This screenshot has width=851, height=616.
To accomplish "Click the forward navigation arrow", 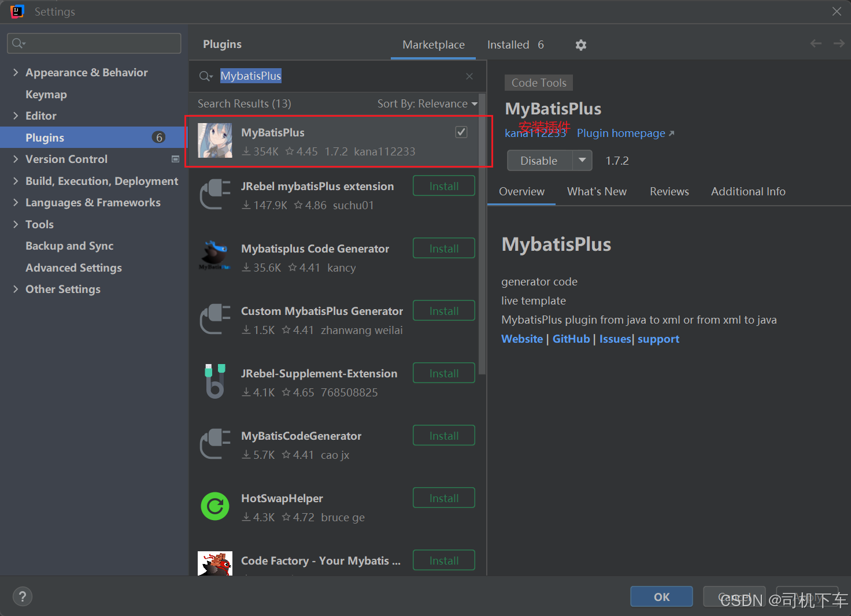I will (x=839, y=44).
